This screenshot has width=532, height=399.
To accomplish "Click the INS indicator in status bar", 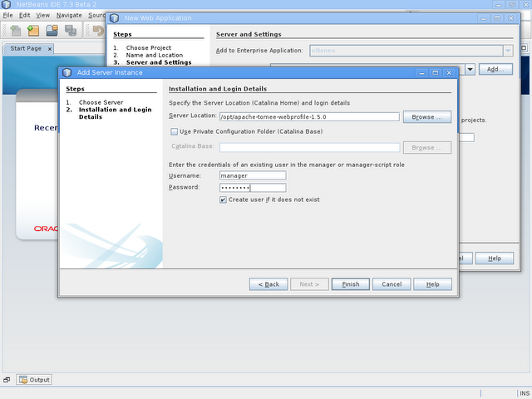I will [525, 393].
